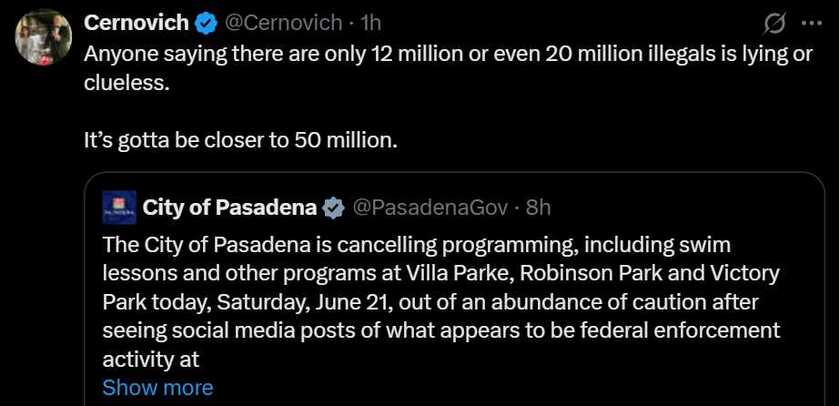Visit the @PasadenaGov handle
Viewport: 839px width, 406px height.
click(430, 208)
